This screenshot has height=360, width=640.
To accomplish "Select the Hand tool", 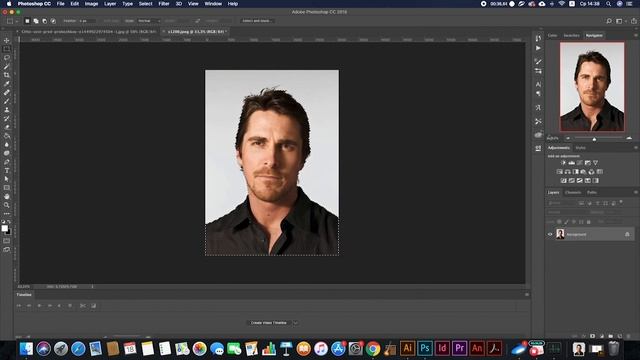I will [7, 196].
